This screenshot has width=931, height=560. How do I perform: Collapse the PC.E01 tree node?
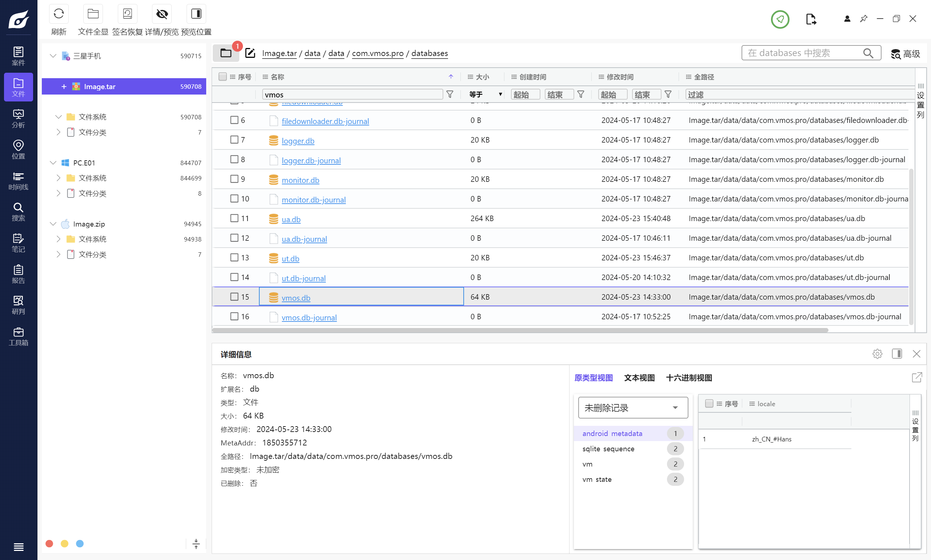(x=53, y=163)
